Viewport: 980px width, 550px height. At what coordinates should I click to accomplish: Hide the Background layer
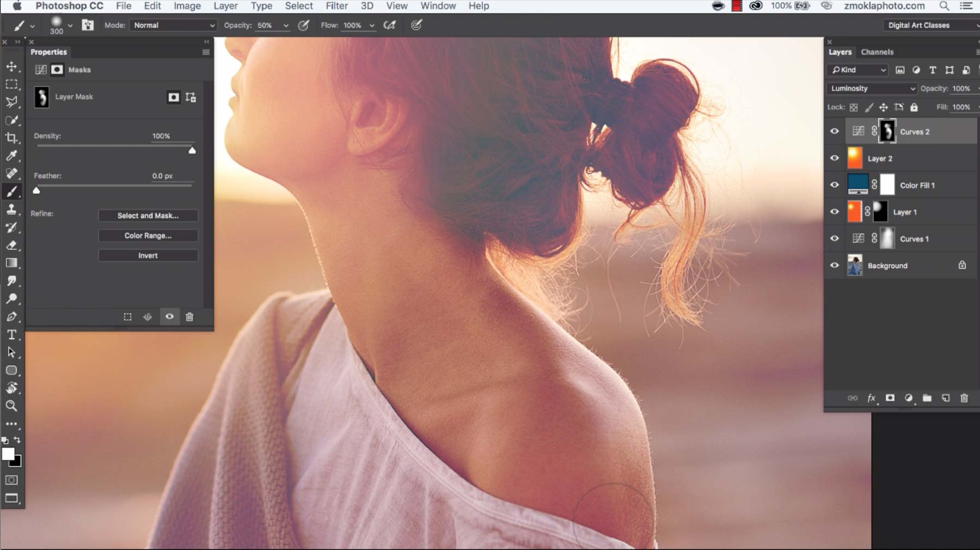point(834,265)
